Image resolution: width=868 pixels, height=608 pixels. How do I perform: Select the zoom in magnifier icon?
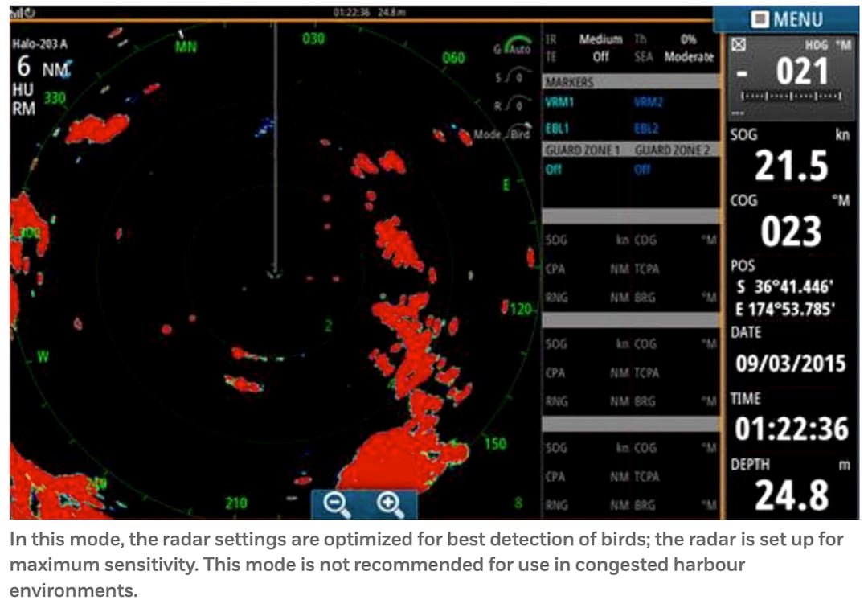(x=388, y=501)
